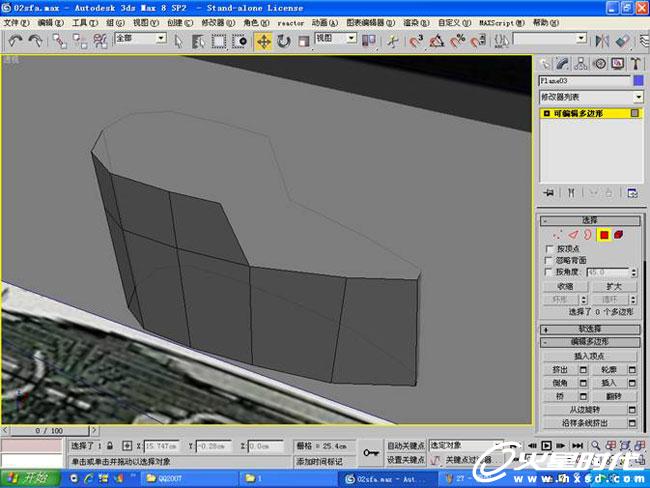Pick the Select Object arrow tool

(179, 41)
